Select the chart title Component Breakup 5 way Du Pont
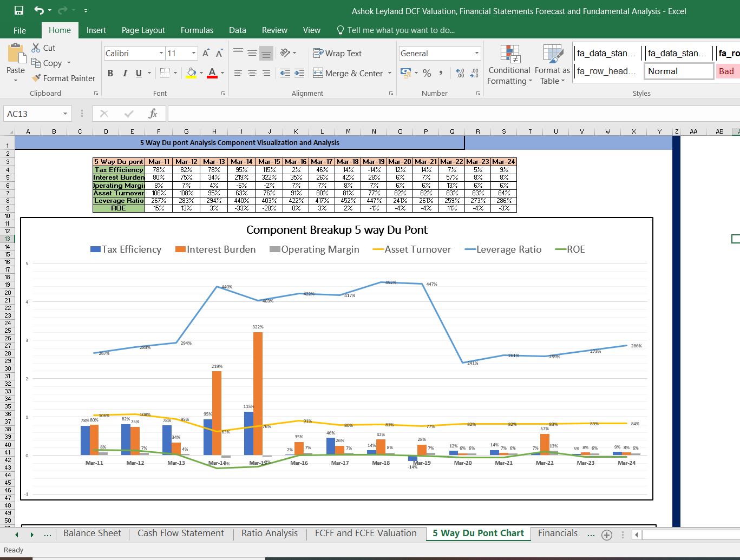740x560 pixels. click(x=337, y=230)
